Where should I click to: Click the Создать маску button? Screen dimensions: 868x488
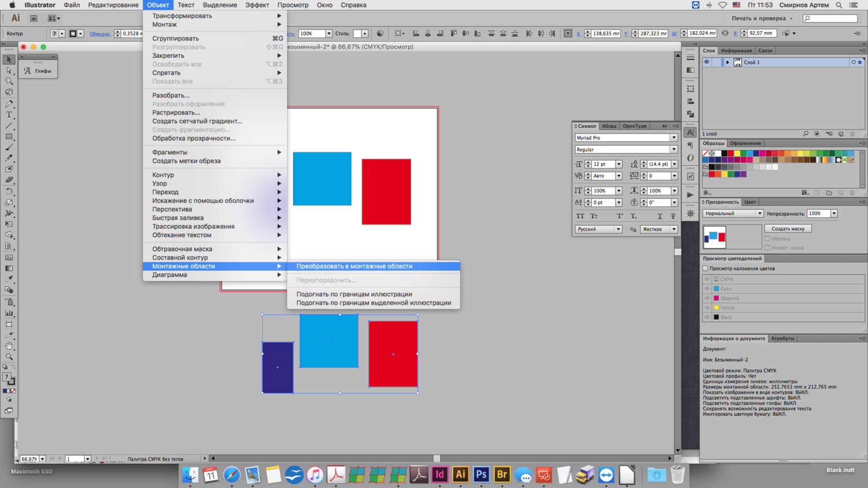click(x=788, y=228)
